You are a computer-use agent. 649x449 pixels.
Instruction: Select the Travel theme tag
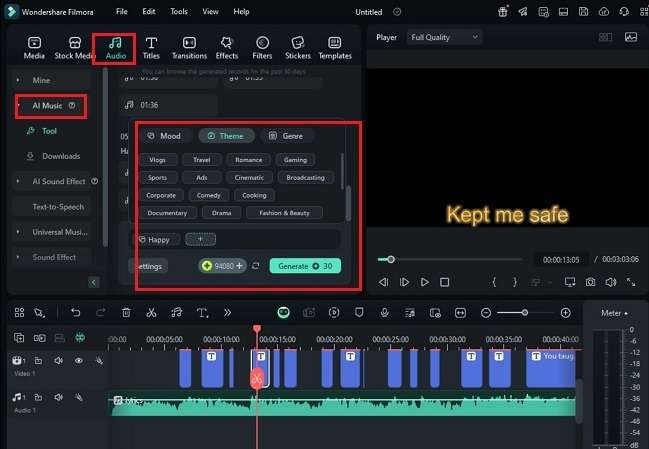(202, 160)
